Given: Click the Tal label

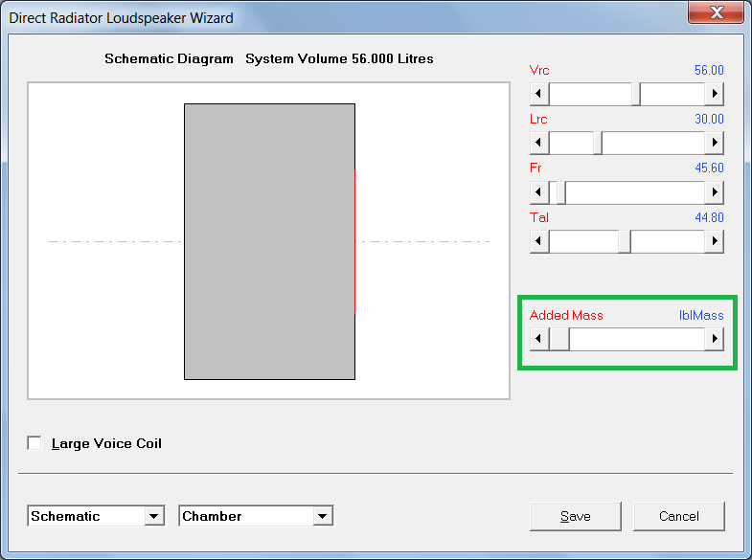Looking at the screenshot, I should pos(539,218).
